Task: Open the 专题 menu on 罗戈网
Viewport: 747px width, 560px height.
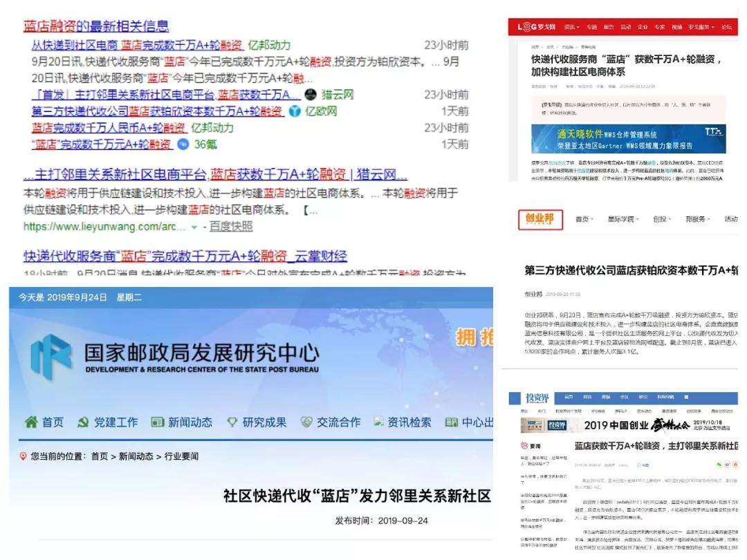Action: coord(591,27)
